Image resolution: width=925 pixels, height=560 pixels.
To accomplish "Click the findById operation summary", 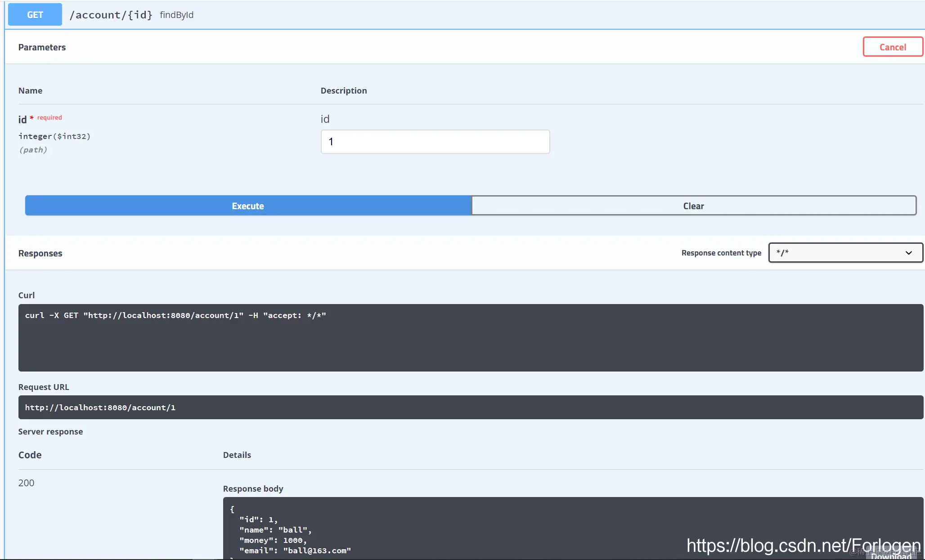I will [176, 15].
